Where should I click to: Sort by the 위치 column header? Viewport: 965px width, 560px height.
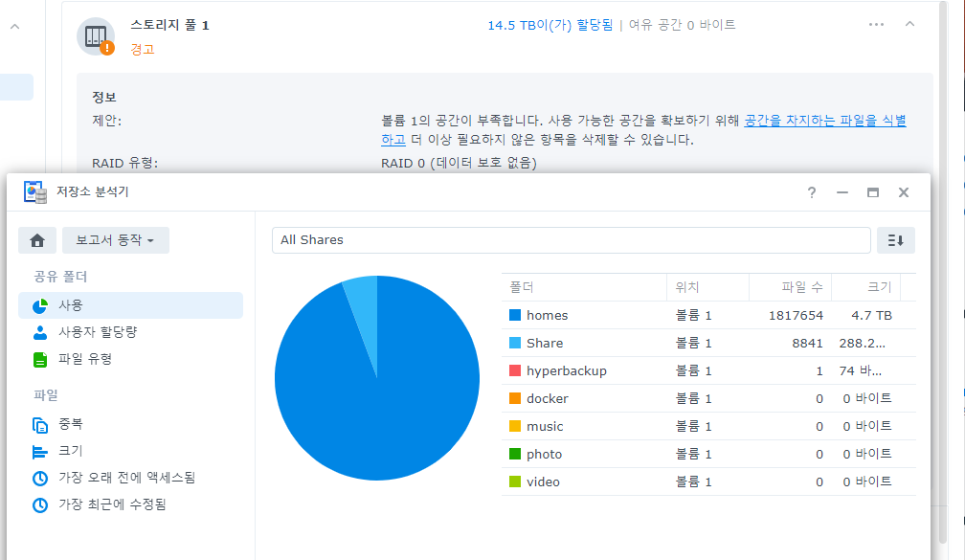(x=707, y=287)
